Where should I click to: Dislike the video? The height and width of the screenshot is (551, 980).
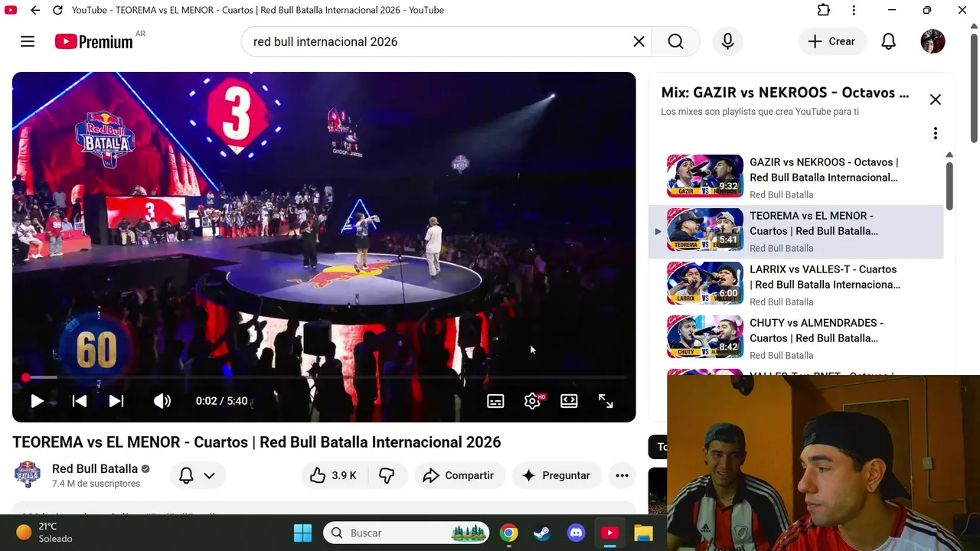[387, 475]
